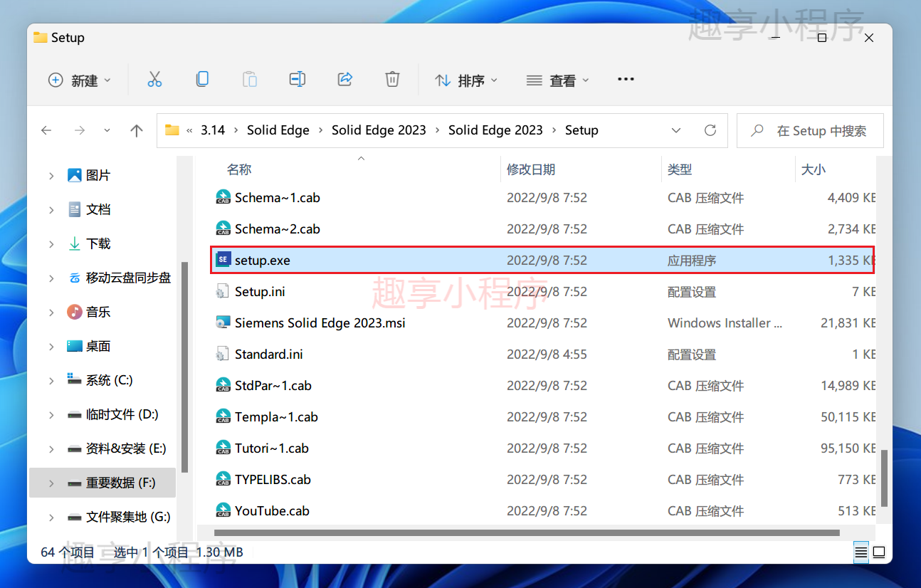Open the 排序 sort dropdown
921x588 pixels.
[x=466, y=80]
